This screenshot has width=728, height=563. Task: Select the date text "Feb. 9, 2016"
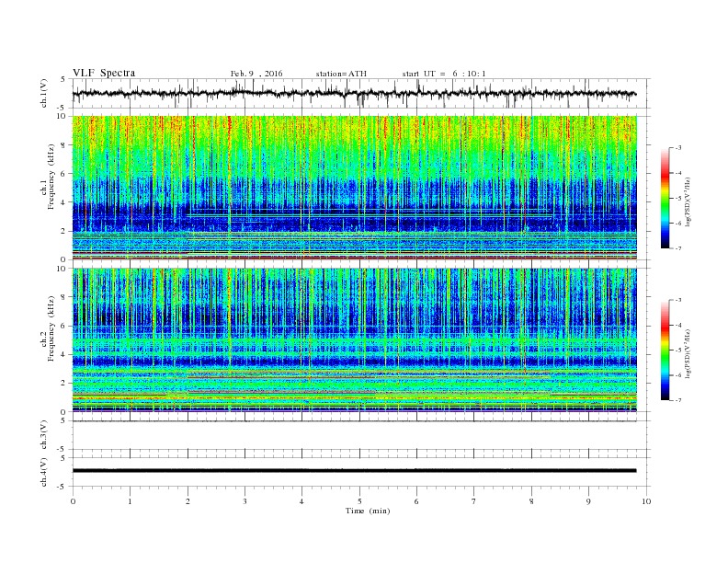click(x=256, y=74)
